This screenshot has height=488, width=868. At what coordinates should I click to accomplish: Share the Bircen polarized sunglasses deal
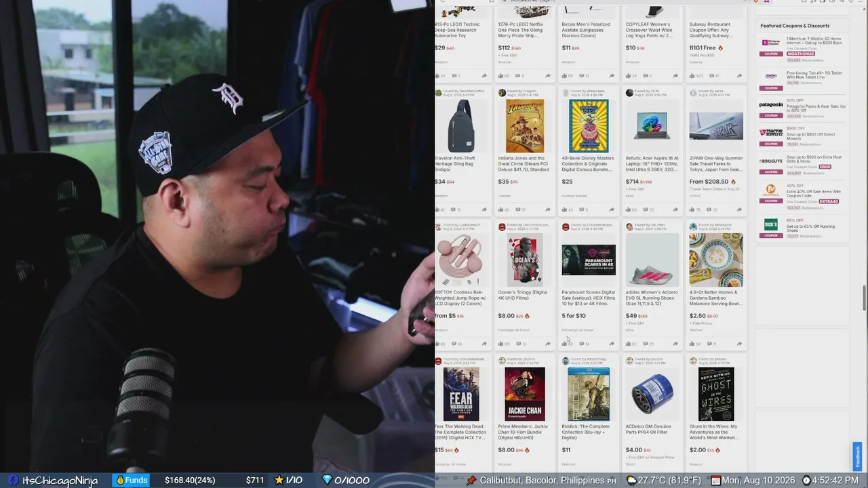click(612, 75)
